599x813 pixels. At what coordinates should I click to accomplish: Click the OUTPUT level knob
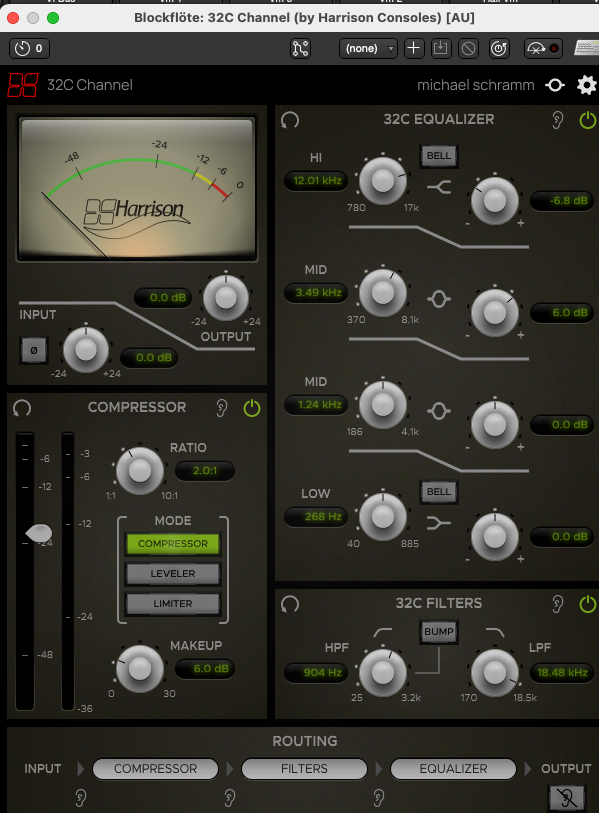pyautogui.click(x=226, y=298)
